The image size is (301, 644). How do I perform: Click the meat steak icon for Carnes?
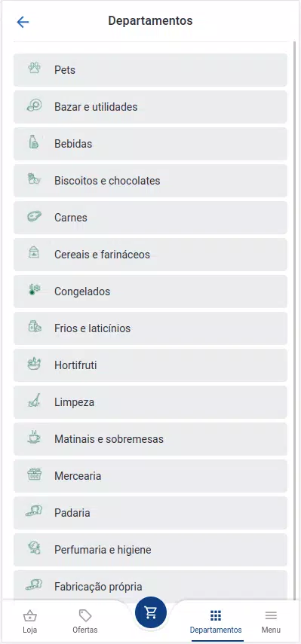click(x=35, y=216)
